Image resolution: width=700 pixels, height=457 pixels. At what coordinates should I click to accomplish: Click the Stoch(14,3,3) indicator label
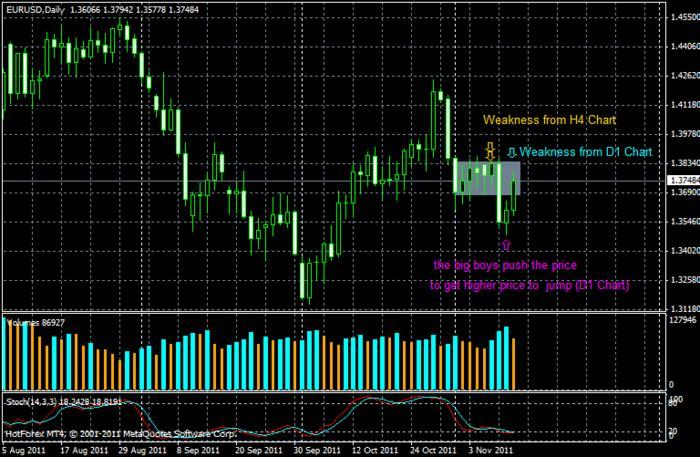63,402
